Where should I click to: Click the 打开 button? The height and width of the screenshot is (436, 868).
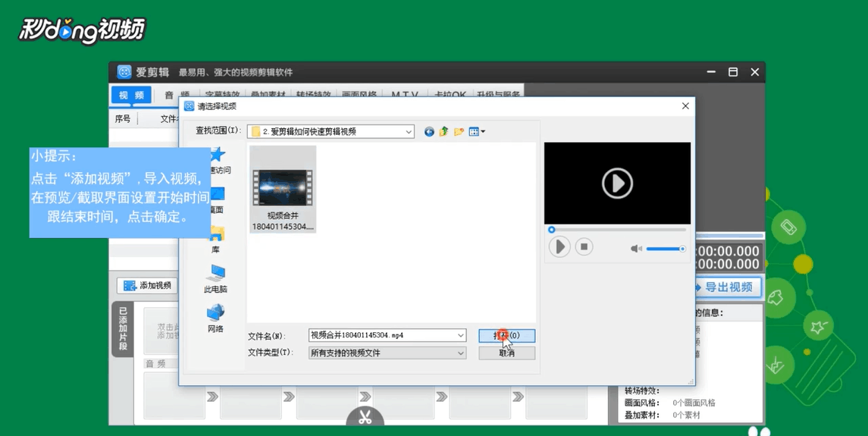[x=506, y=336]
